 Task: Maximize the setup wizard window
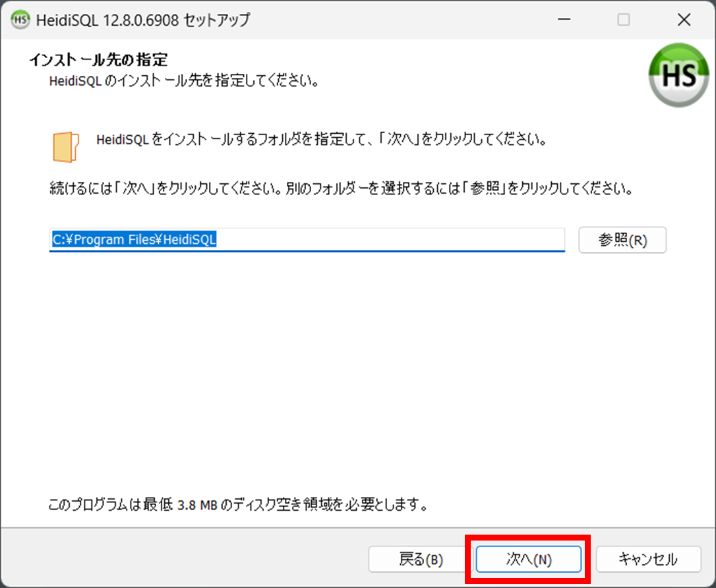(623, 20)
